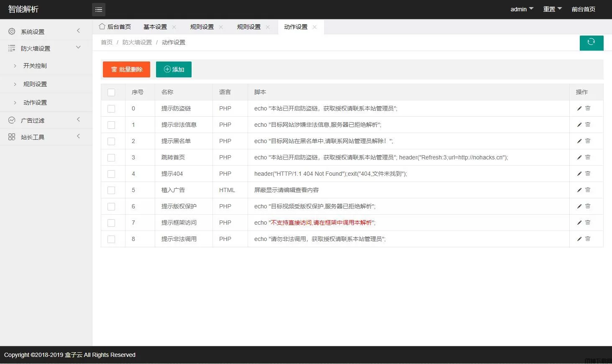Viewport: 612px width, 364px height.
Task: Edit the 提示404 row with pencil icon
Action: click(x=579, y=174)
